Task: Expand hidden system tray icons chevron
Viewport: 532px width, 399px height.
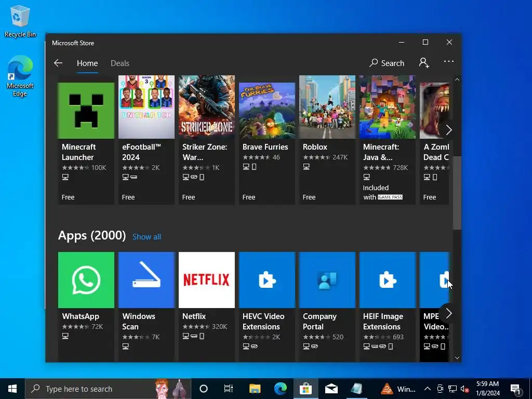Action: click(428, 389)
